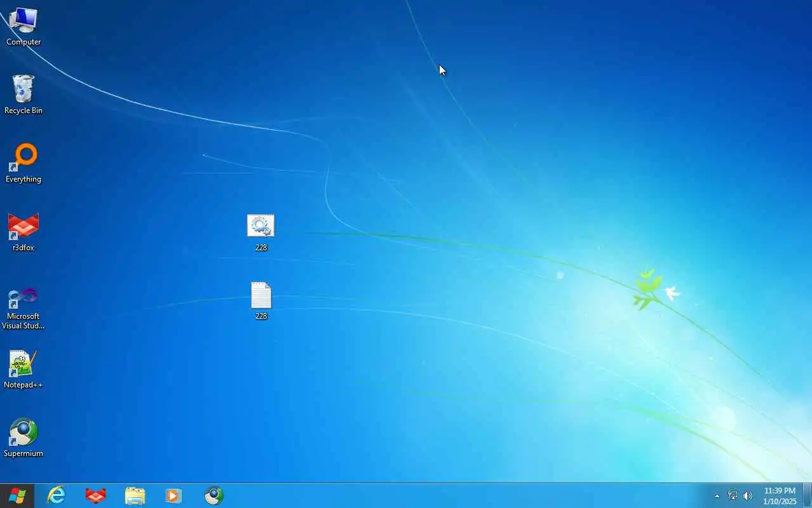Launch Internet Explorer from taskbar
The width and height of the screenshot is (812, 508).
pyautogui.click(x=56, y=495)
